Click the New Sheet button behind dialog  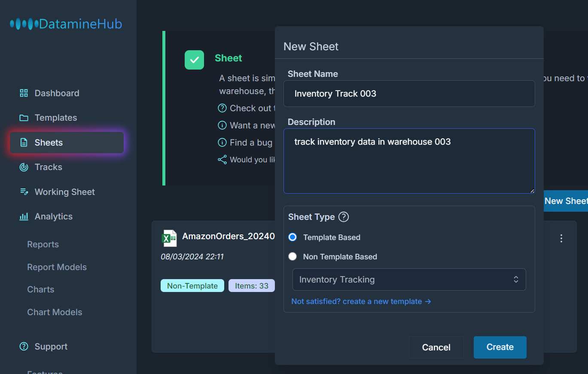coord(566,201)
